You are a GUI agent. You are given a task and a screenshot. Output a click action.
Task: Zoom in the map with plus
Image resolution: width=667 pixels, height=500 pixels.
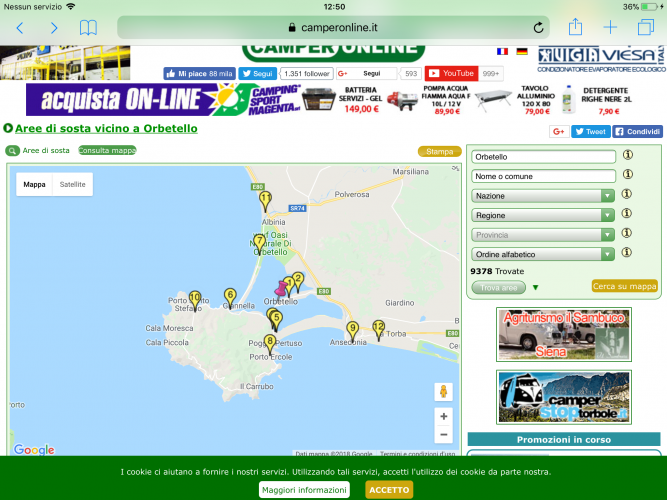click(443, 416)
